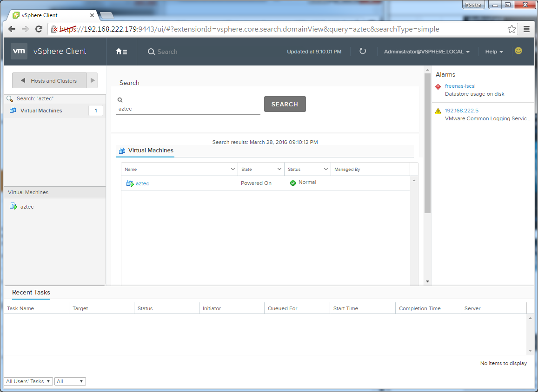This screenshot has height=392, width=538.
Task: Sort by Managed By column header
Action: (370, 169)
